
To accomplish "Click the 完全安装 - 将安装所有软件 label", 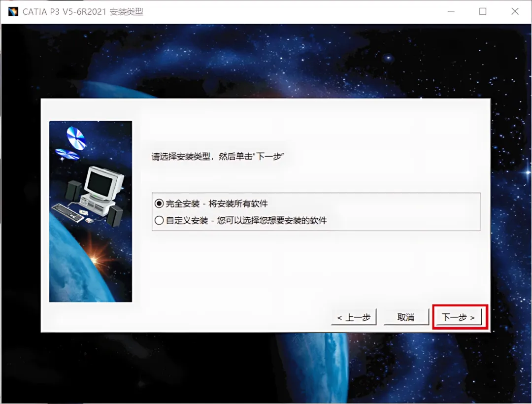I will pos(217,203).
